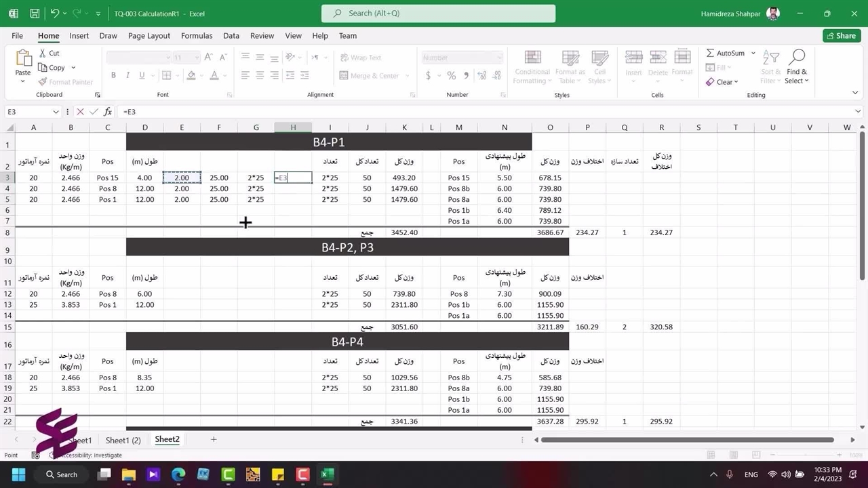Switch to Sheet1 (2) worksheet tab

coord(123,440)
